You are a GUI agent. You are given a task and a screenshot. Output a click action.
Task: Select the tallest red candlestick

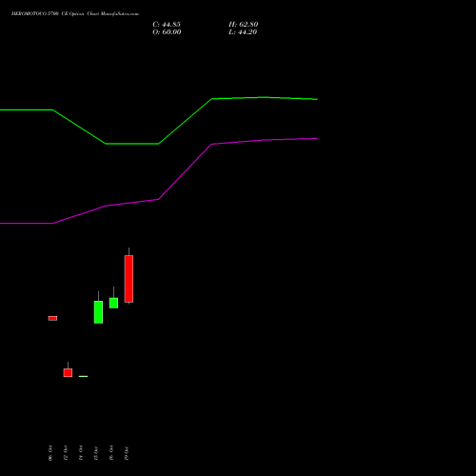[129, 279]
